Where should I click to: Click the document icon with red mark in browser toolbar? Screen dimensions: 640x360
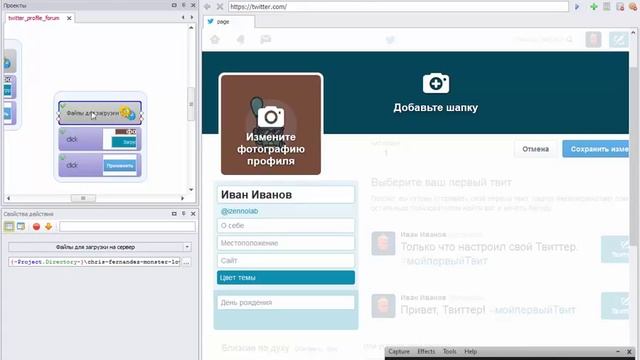coord(620,7)
